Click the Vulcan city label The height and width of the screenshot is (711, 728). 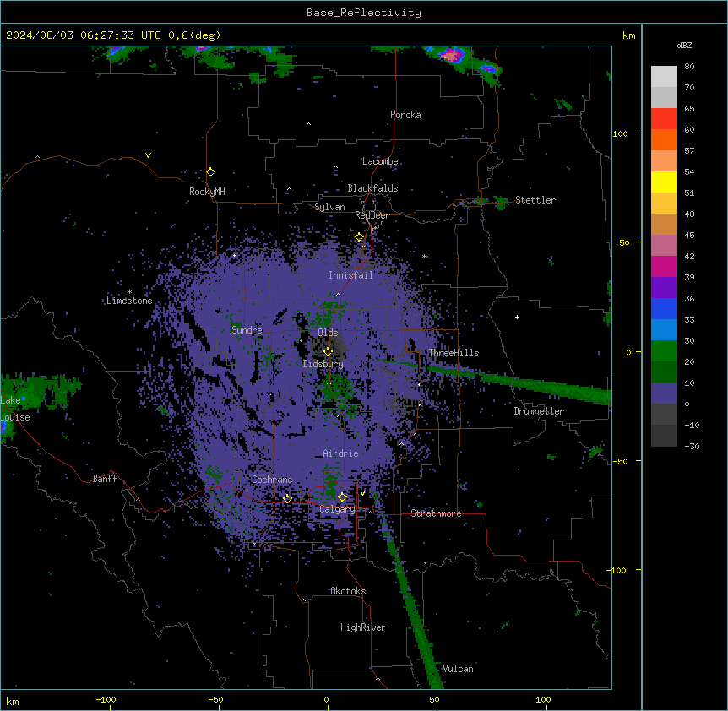(458, 669)
